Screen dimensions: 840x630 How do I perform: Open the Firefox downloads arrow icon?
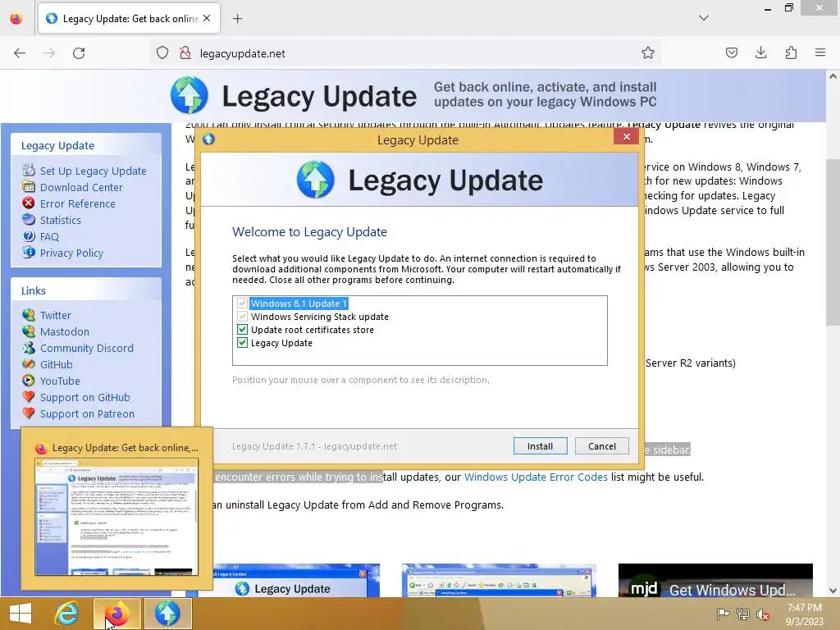coord(760,53)
